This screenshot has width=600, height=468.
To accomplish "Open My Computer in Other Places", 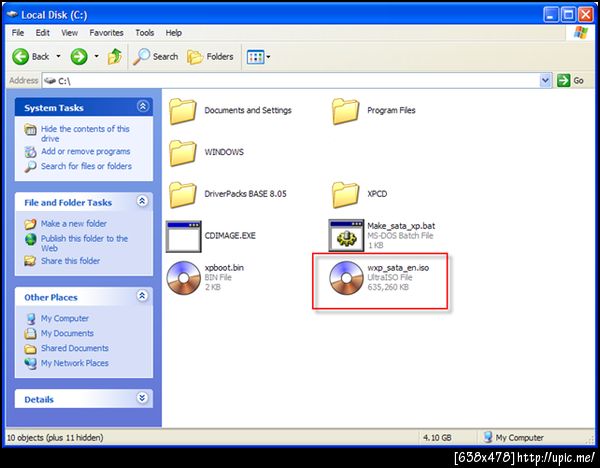I will (x=65, y=318).
